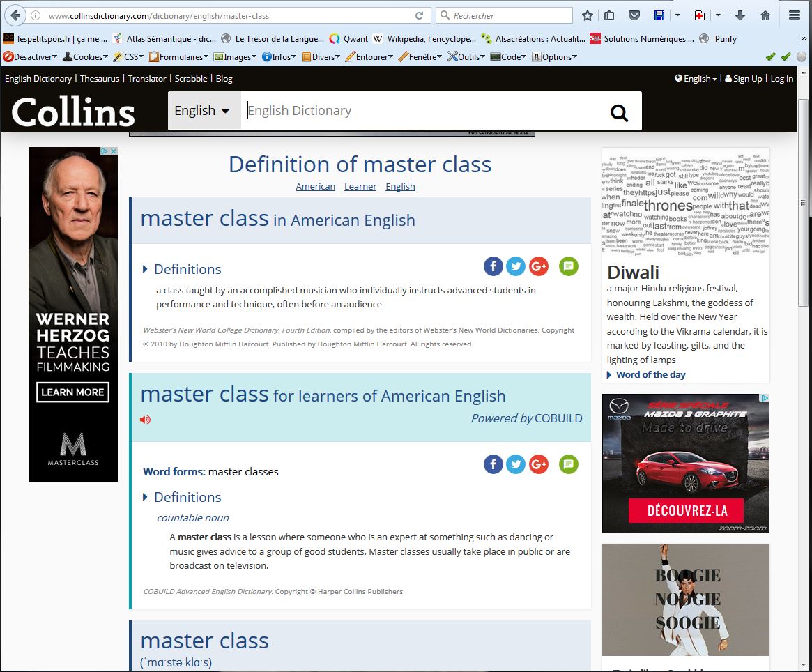The image size is (812, 672).
Task: Open the Formulaires toolbar dropdown
Action: click(x=178, y=56)
